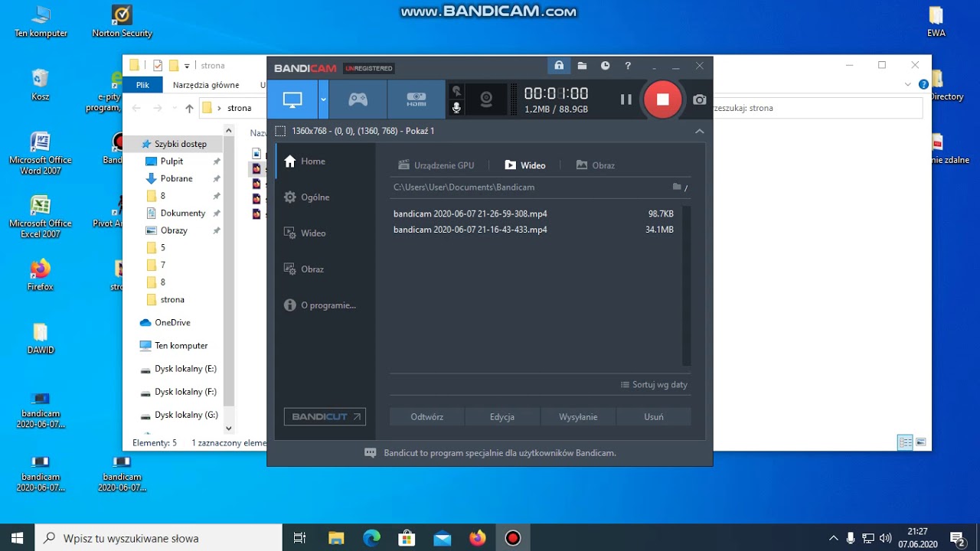Select bandicam 2020-06-07 21-26-59-308.mp4
Viewport: 980px width, 551px height.
tap(534, 214)
